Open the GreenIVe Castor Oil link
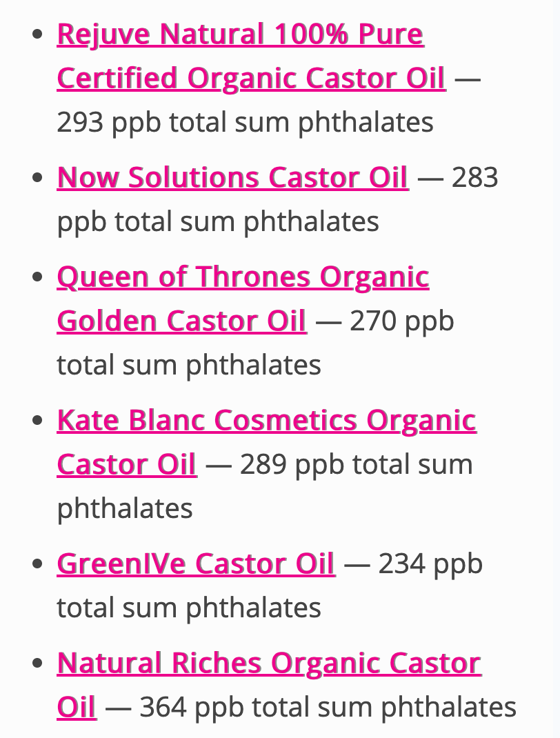 pyautogui.click(x=196, y=564)
